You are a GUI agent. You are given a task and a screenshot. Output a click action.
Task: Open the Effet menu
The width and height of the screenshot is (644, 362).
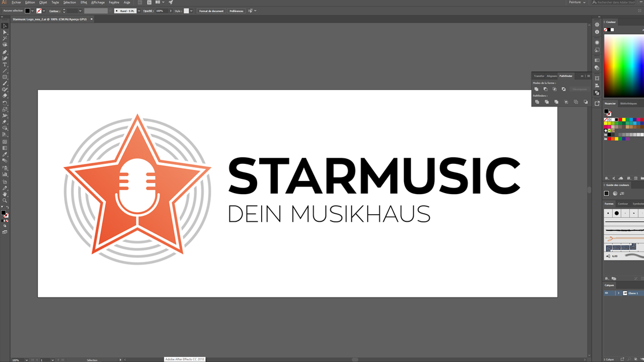84,2
